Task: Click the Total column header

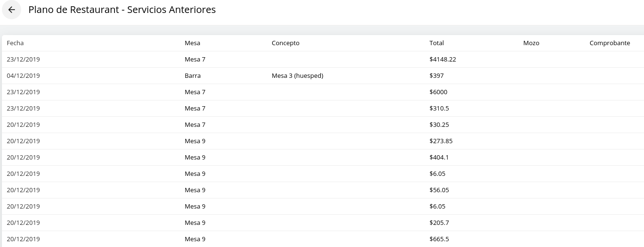Action: (x=437, y=43)
